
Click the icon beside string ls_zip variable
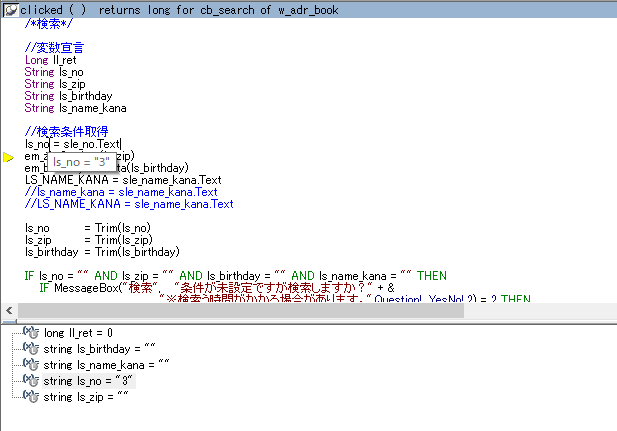click(x=31, y=396)
